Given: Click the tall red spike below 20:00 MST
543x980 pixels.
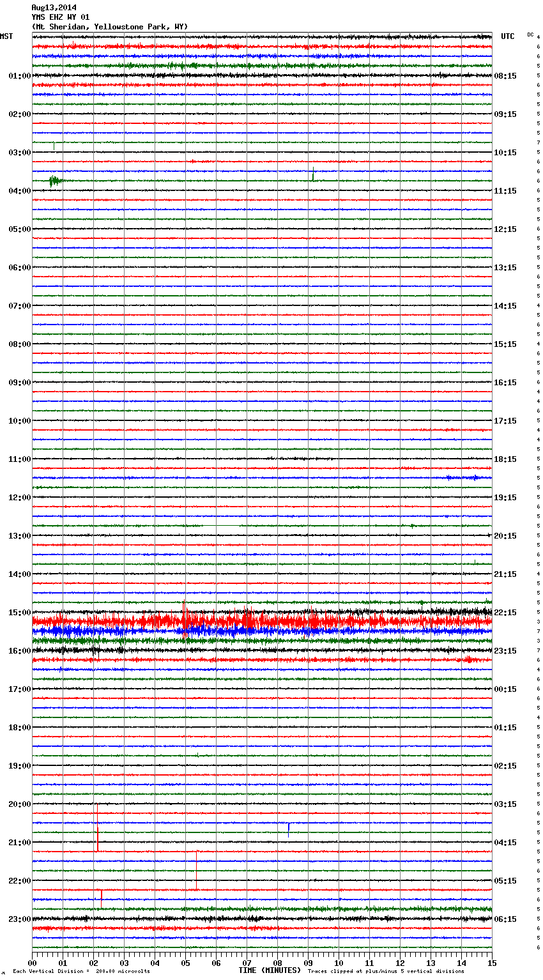Looking at the screenshot, I should tap(97, 828).
